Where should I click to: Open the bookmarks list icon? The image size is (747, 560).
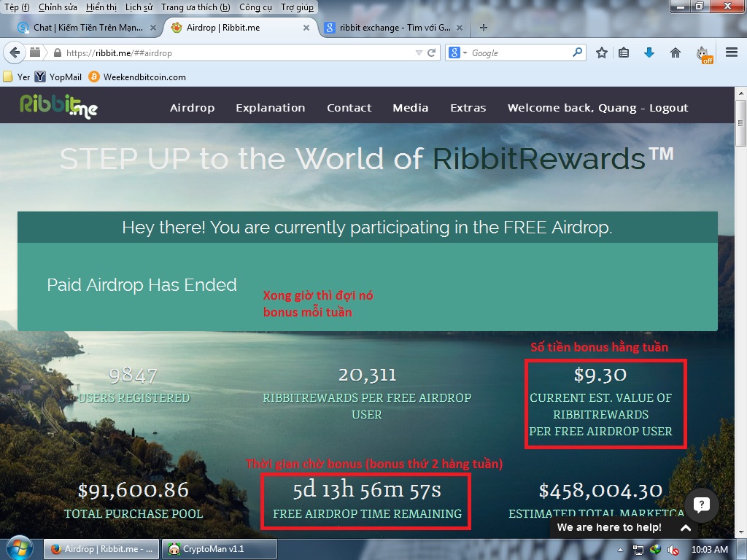624,52
